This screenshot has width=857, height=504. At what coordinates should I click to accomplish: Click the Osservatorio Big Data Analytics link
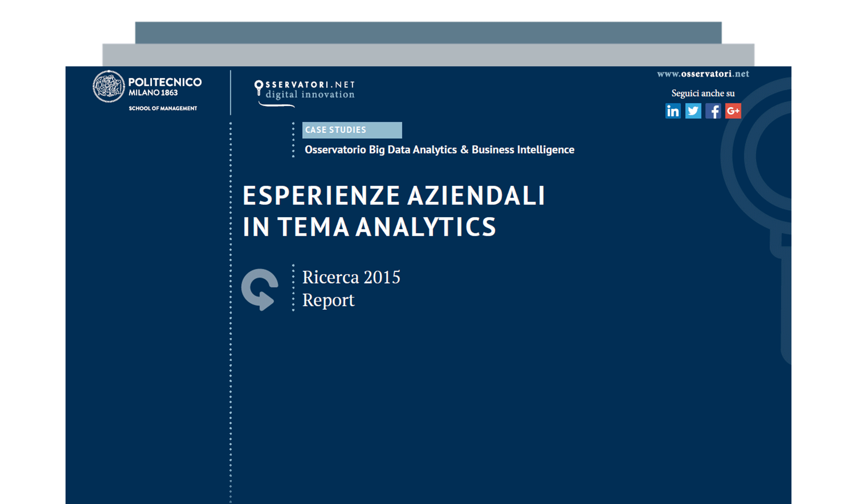click(439, 150)
